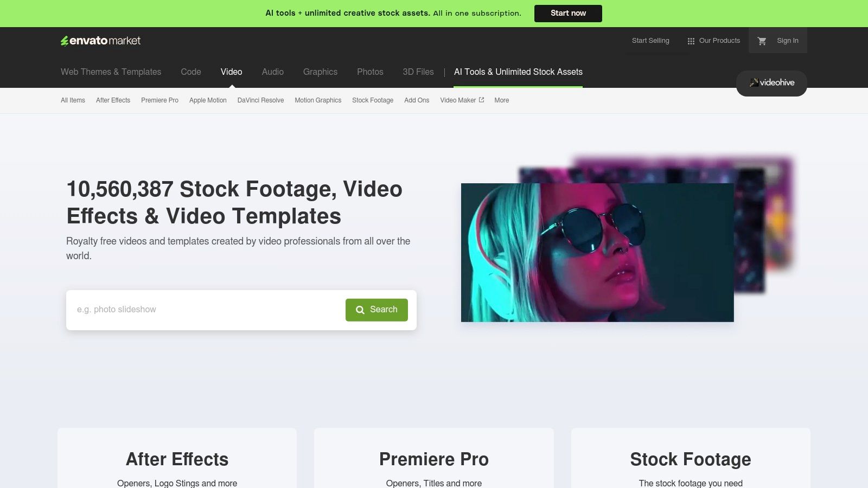Select the Premiere Pro filter
This screenshot has width=868, height=488.
(159, 100)
